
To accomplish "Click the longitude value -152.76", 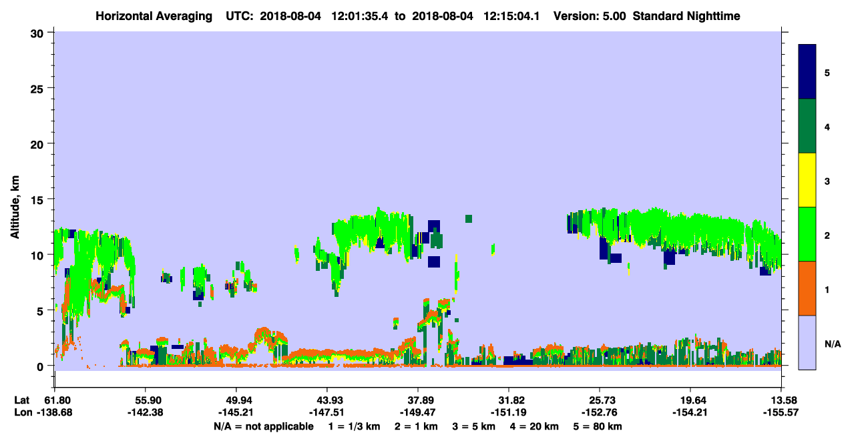I will coord(600,413).
